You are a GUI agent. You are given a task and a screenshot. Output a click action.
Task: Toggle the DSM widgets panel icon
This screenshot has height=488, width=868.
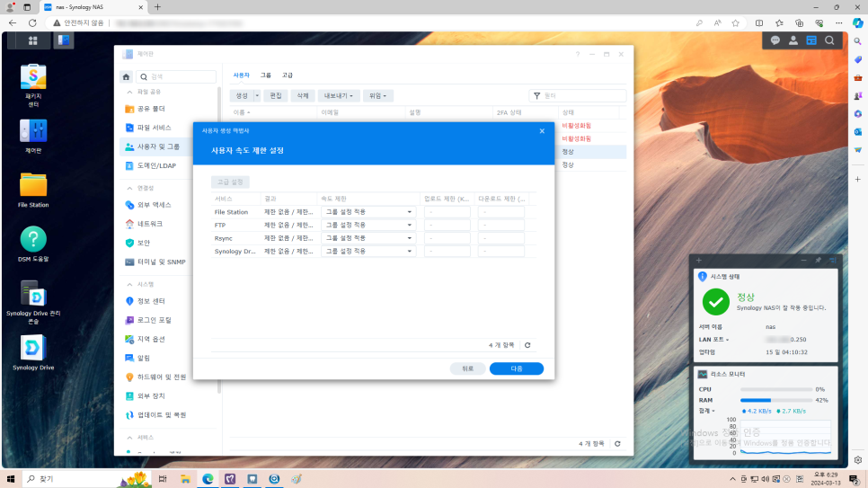[x=811, y=40]
